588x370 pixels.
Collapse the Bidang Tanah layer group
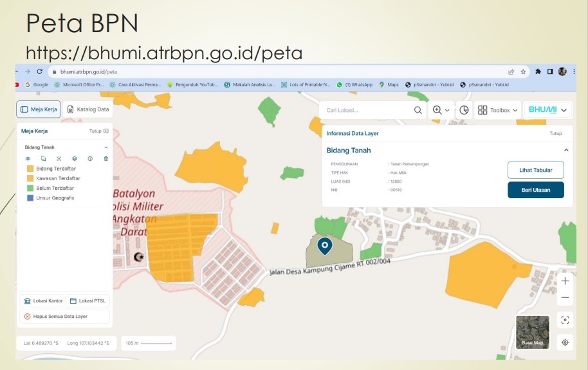(106, 147)
